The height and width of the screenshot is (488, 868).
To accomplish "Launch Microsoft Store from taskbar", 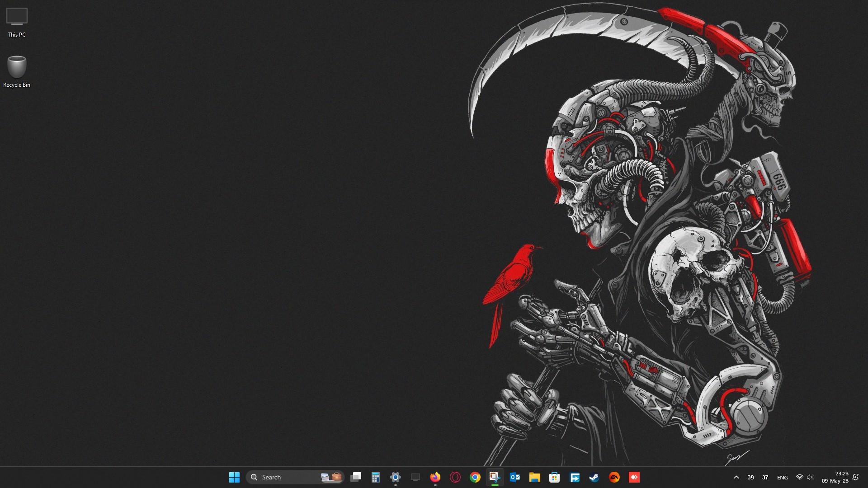I will click(555, 477).
